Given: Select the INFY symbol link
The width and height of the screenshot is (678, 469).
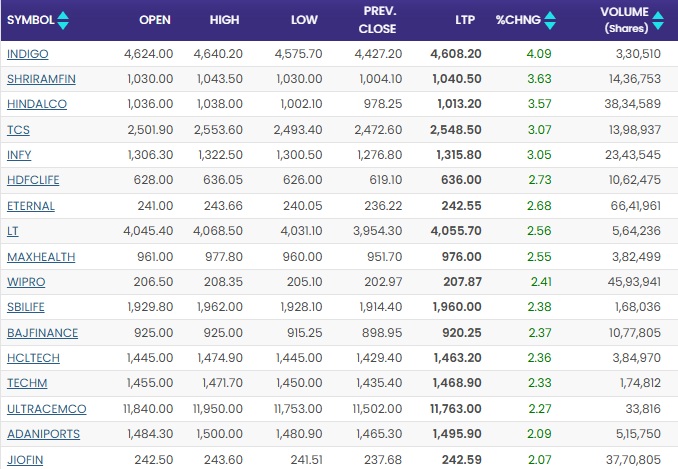Looking at the screenshot, I should pyautogui.click(x=19, y=155).
